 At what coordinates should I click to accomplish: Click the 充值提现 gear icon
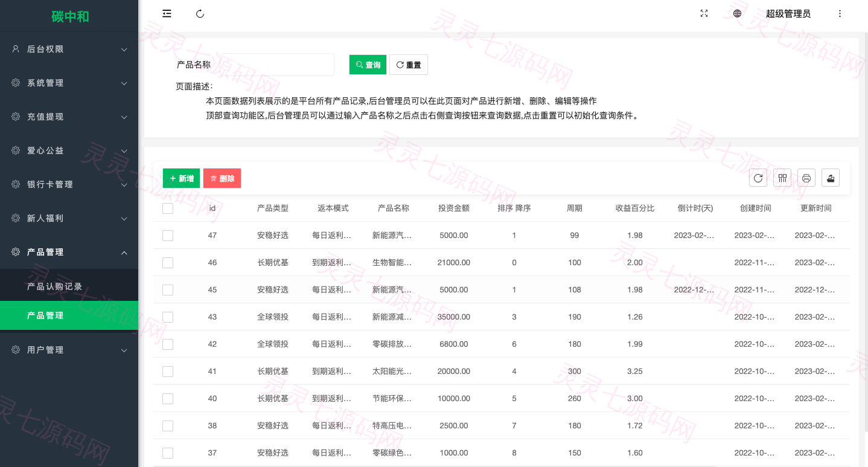pyautogui.click(x=16, y=117)
